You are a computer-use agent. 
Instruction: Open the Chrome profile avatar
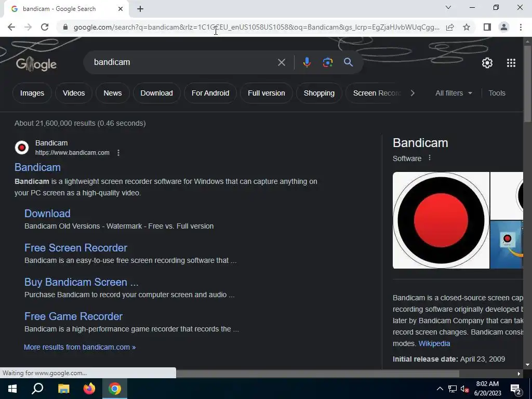point(504,27)
